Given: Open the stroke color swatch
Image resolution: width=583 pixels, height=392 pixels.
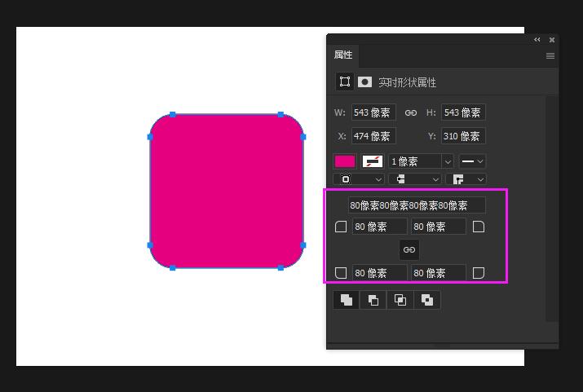Looking at the screenshot, I should click(372, 161).
